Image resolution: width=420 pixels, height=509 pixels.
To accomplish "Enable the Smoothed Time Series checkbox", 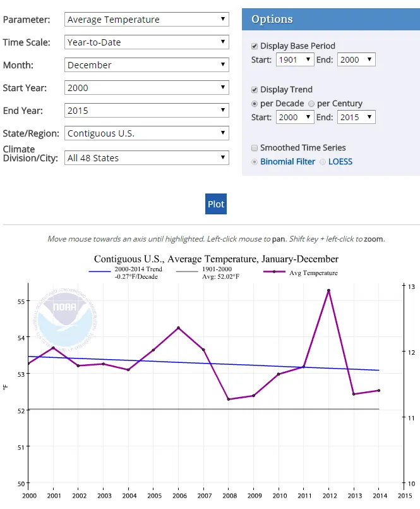I will [x=255, y=148].
